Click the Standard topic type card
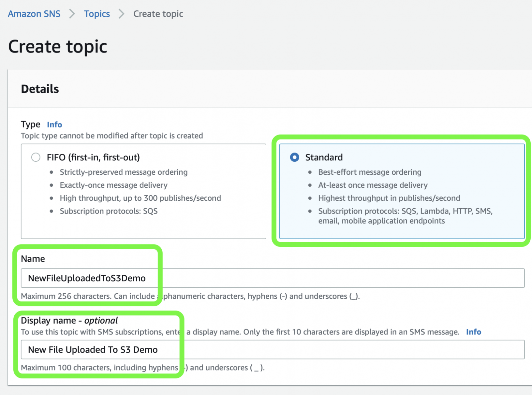 point(402,191)
